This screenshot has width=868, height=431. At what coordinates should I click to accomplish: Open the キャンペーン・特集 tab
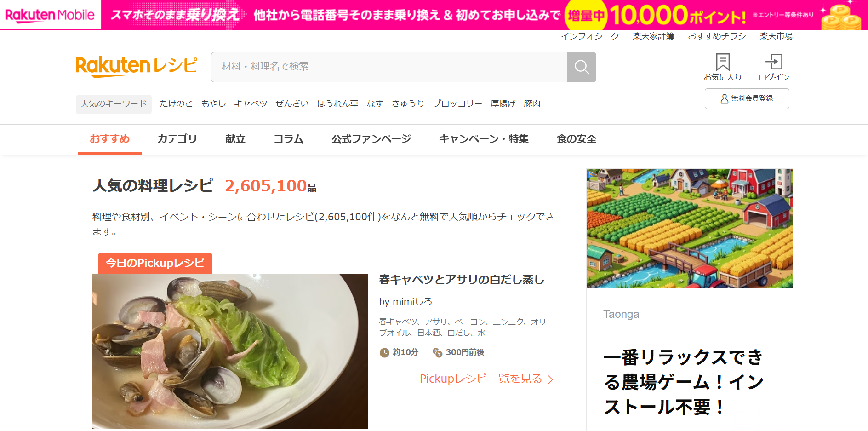484,139
